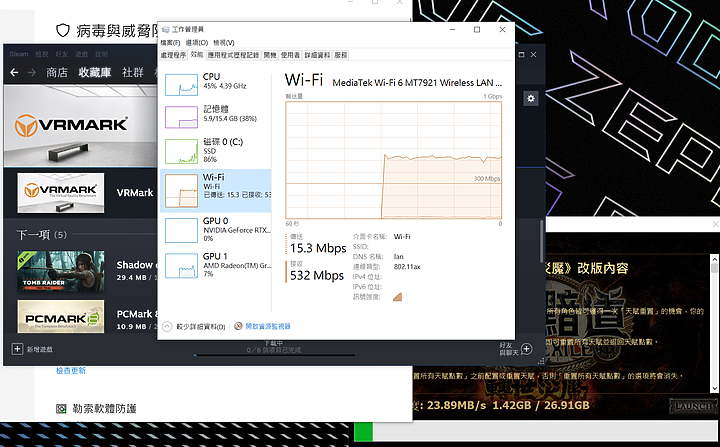This screenshot has width=720, height=447.
Task: Switch to the 開機 tab
Action: pyautogui.click(x=270, y=55)
